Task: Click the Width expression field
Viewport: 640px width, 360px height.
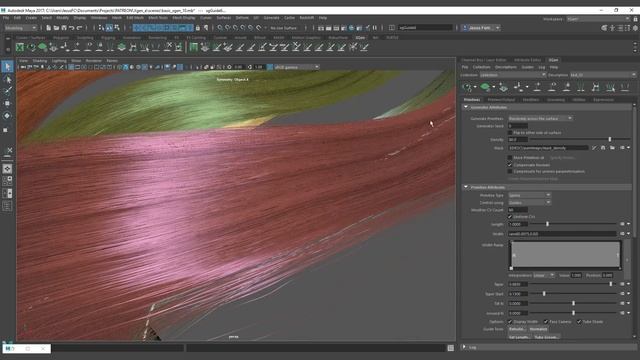Action: pos(562,234)
